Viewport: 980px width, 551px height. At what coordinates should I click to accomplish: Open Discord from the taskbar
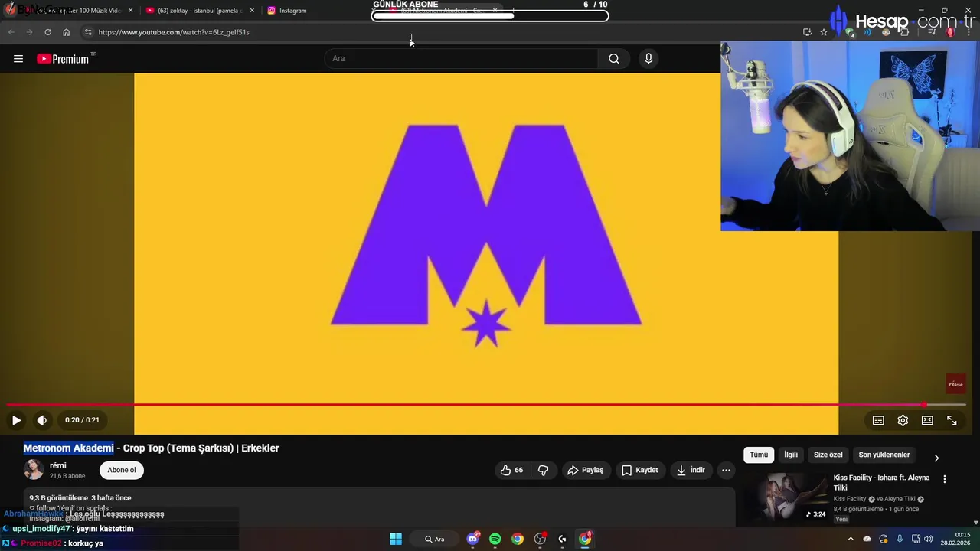pos(473,539)
